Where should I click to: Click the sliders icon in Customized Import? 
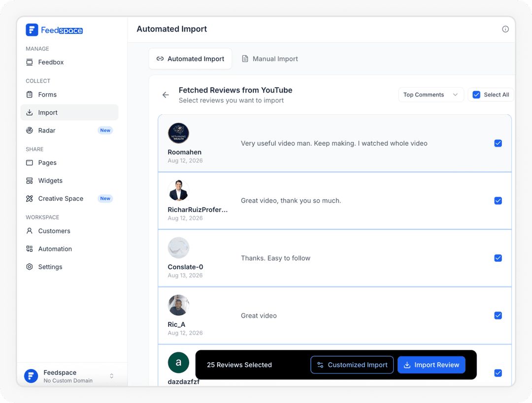pyautogui.click(x=320, y=365)
